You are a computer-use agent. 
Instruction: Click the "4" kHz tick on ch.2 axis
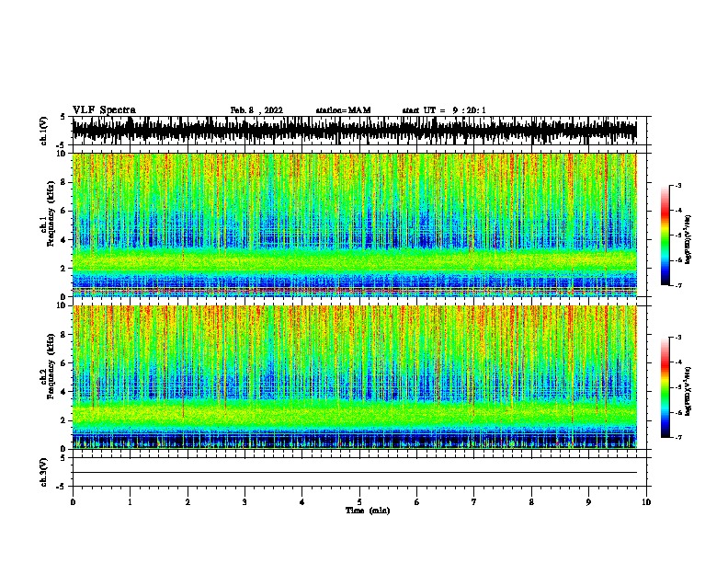63,392
